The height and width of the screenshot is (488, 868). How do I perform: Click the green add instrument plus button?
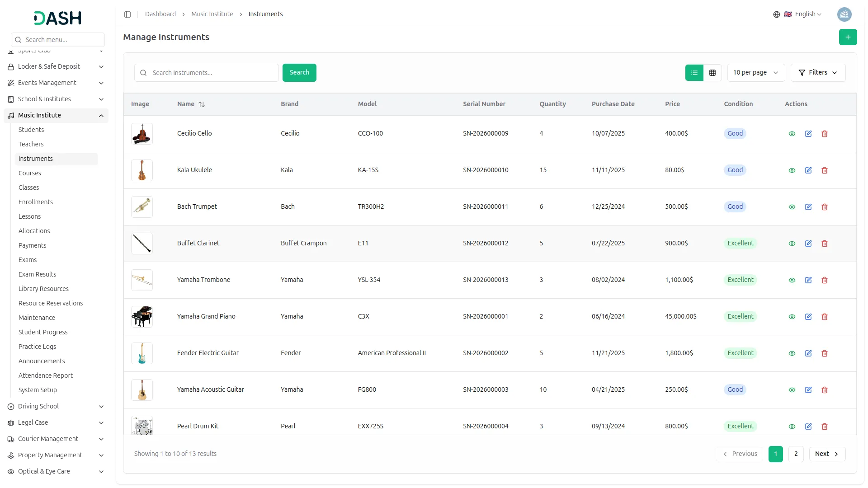(848, 37)
